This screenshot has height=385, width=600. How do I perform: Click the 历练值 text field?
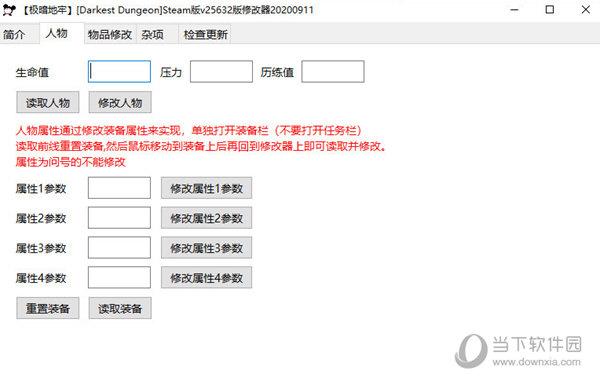click(333, 72)
